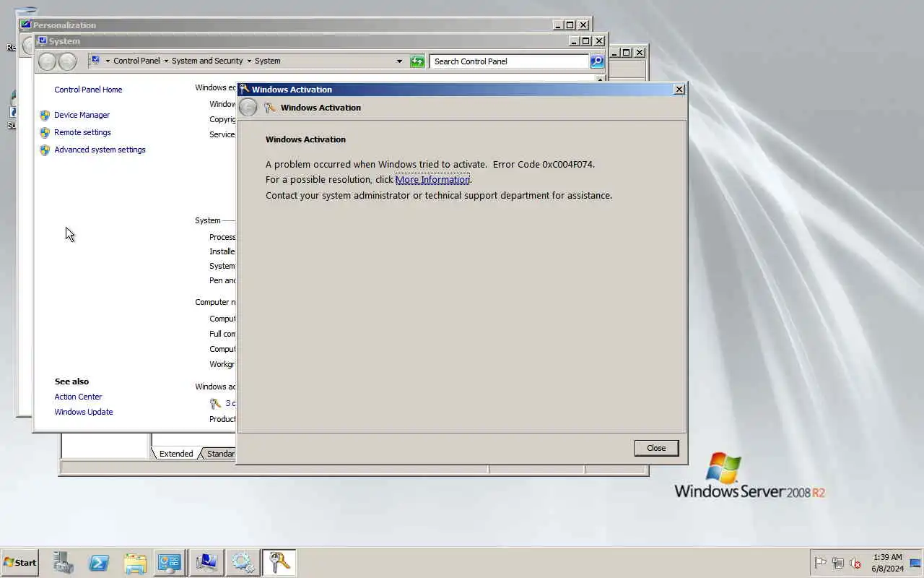Click the shield icon next to Device Manager
Viewport: 924px width, 578px height.
coord(45,115)
